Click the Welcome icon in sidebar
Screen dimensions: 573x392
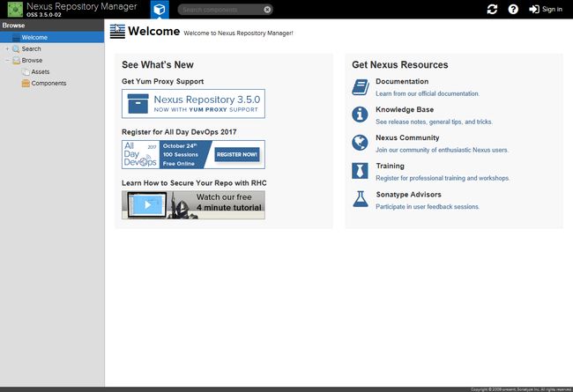[x=16, y=37]
